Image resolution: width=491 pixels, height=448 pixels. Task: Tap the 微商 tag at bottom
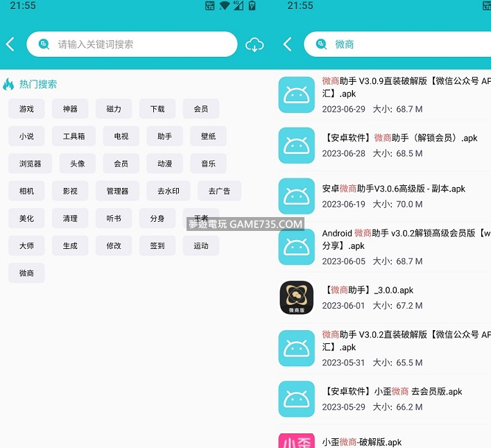click(26, 273)
